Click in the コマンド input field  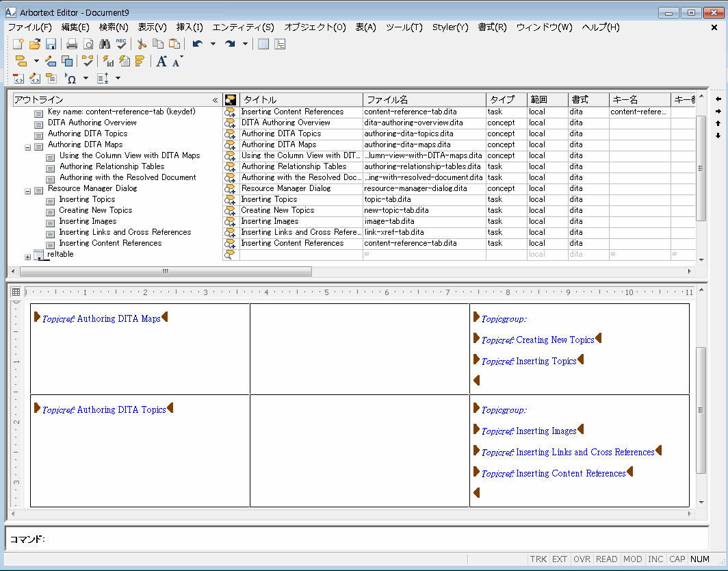[376, 539]
